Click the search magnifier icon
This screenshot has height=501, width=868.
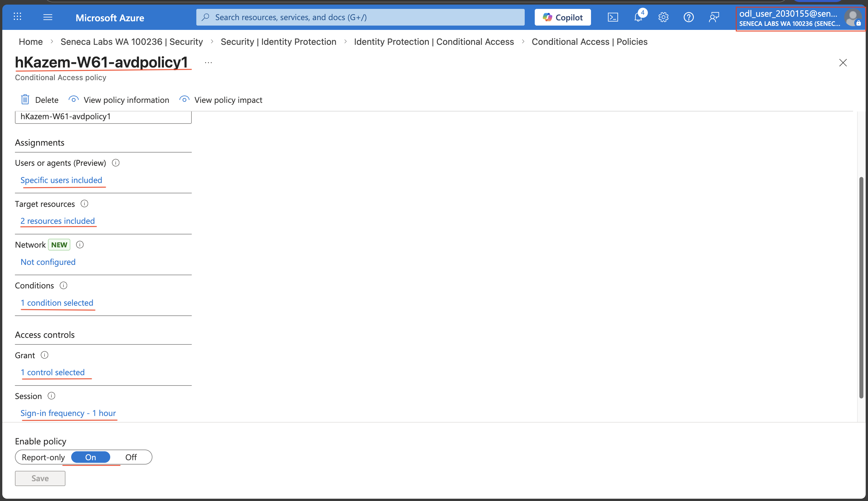[x=206, y=17]
